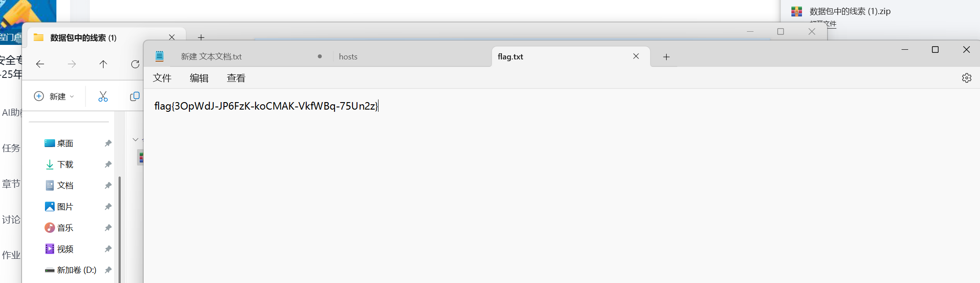Open Notepad settings gear icon
The height and width of the screenshot is (283, 980).
click(x=966, y=78)
